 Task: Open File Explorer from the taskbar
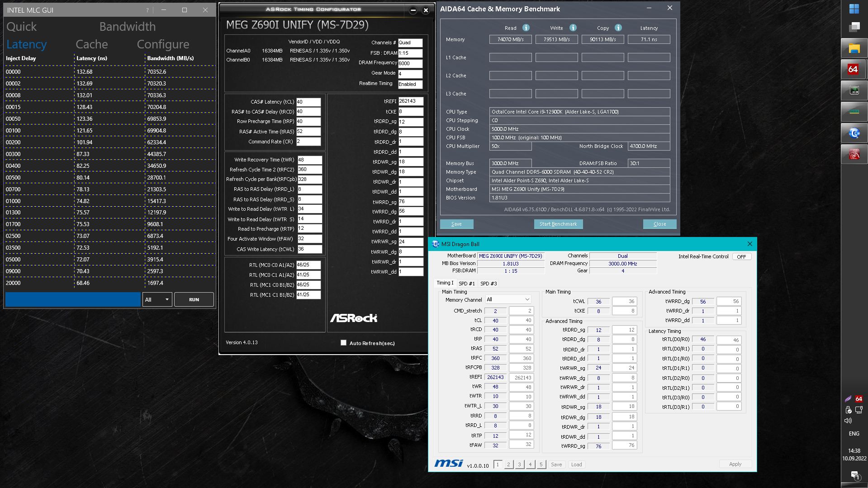point(854,48)
